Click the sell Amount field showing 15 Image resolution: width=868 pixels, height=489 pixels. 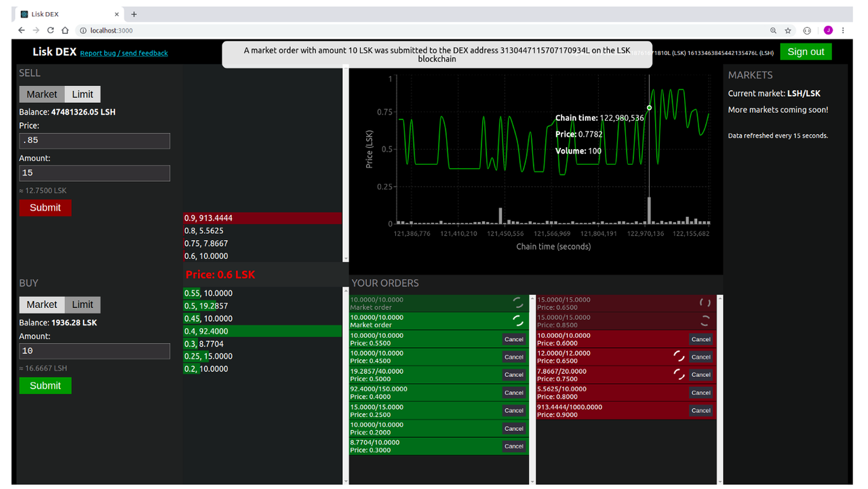point(94,173)
